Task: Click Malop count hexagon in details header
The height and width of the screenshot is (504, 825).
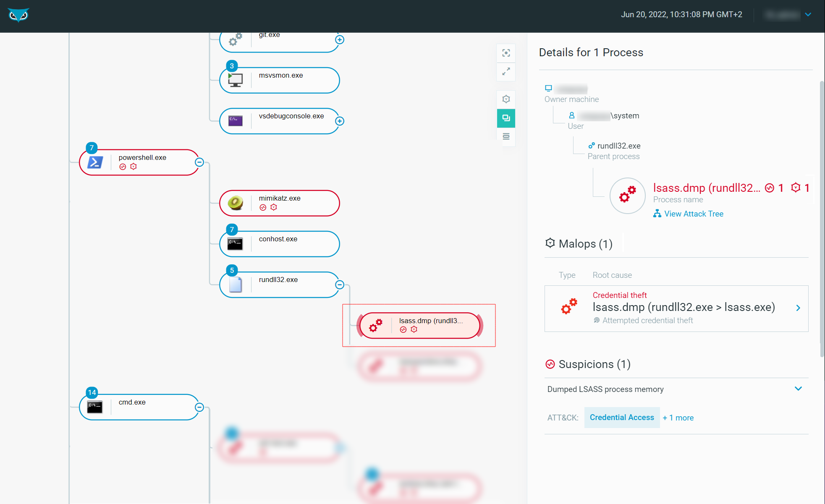Action: coord(795,188)
